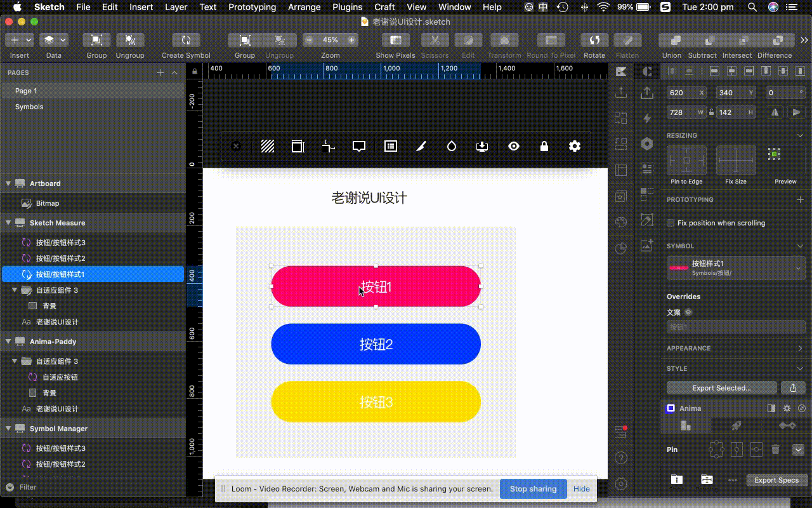Open the Prototyping menu
This screenshot has width=812, height=508.
click(x=252, y=7)
